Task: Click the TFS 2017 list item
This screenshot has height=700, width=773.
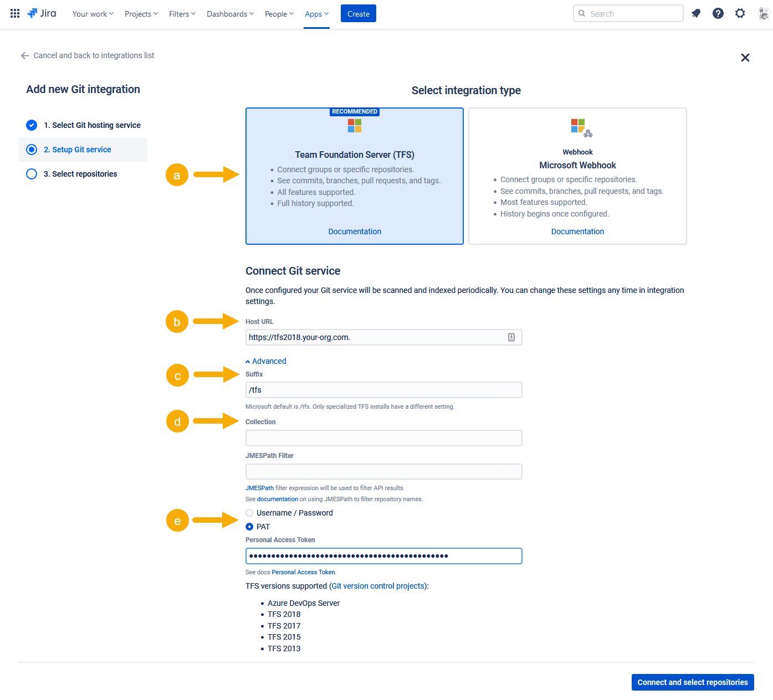Action: click(284, 626)
